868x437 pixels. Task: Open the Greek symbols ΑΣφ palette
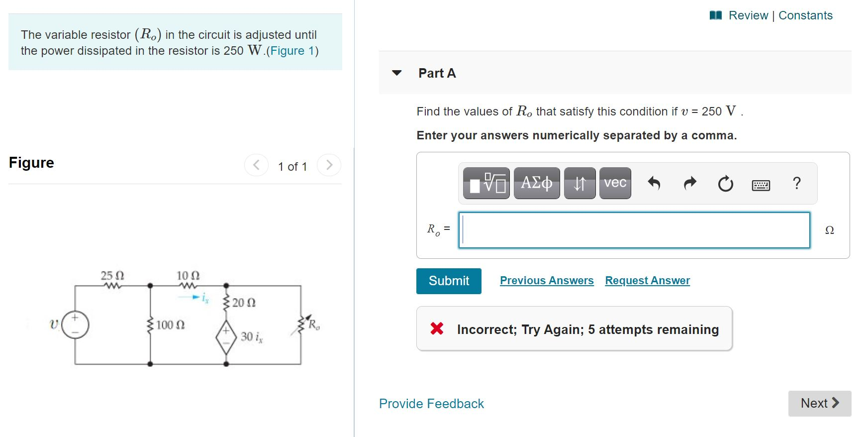pyautogui.click(x=536, y=183)
